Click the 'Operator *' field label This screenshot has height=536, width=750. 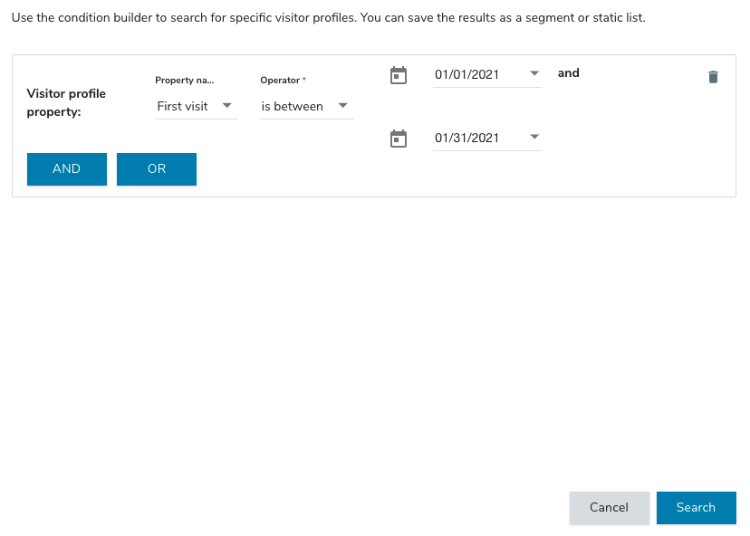coord(283,80)
